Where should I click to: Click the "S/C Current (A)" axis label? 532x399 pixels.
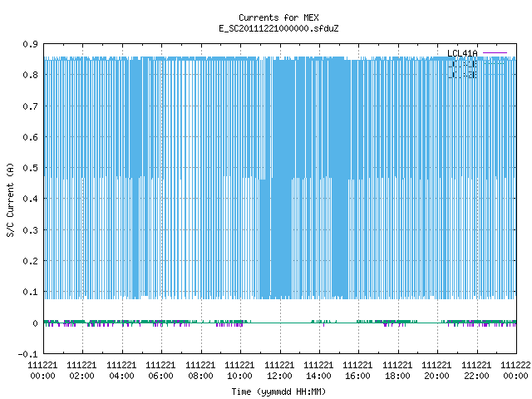[x=11, y=199]
